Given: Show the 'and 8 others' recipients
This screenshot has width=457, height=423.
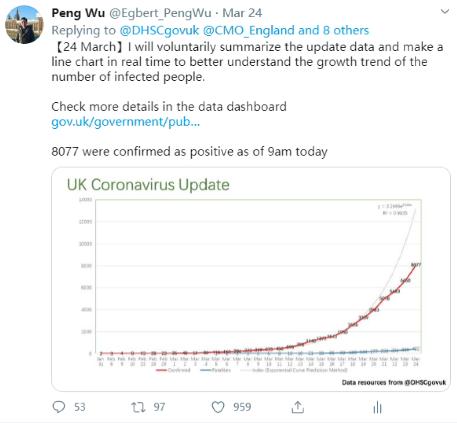Looking at the screenshot, I should point(333,30).
